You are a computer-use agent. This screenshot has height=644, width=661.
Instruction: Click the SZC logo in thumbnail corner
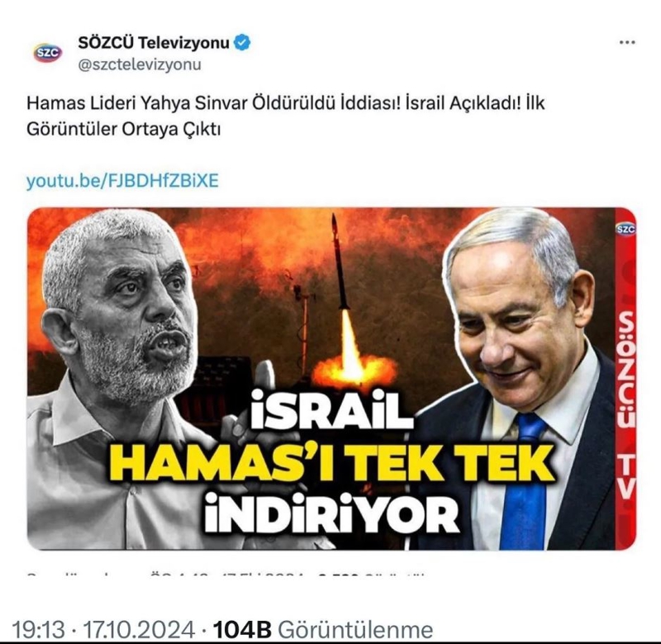625,229
